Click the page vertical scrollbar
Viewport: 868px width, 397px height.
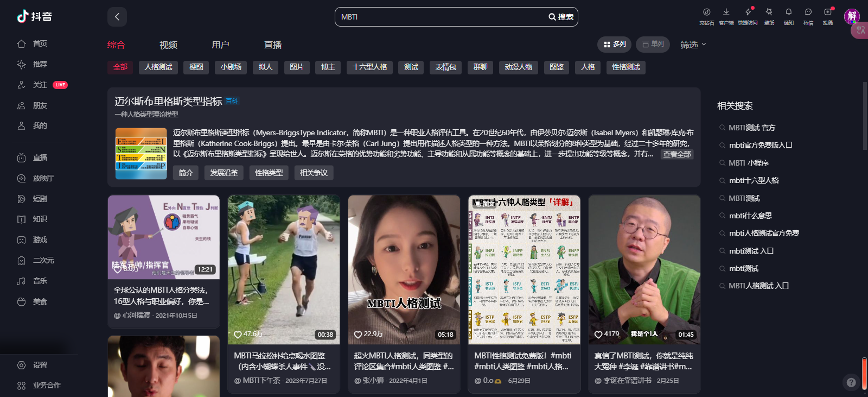pyautogui.click(x=865, y=116)
